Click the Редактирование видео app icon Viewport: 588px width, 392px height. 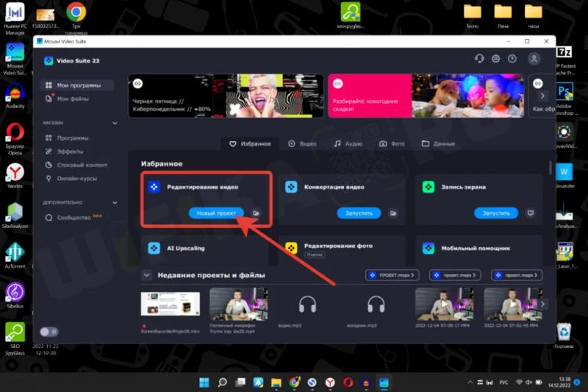[x=154, y=187]
